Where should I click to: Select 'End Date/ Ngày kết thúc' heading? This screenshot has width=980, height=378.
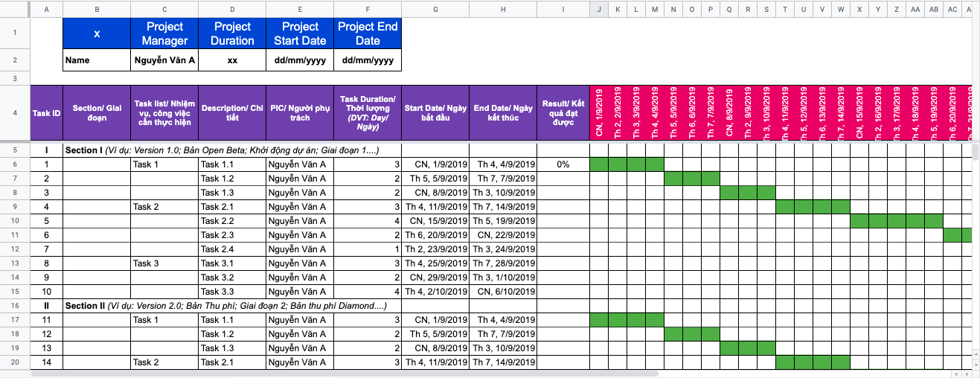pos(503,113)
